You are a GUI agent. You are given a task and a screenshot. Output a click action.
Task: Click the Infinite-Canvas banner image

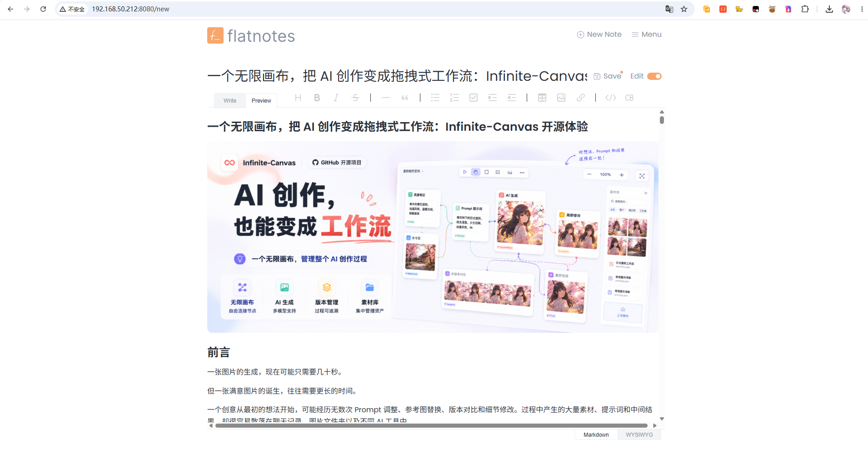coord(433,237)
